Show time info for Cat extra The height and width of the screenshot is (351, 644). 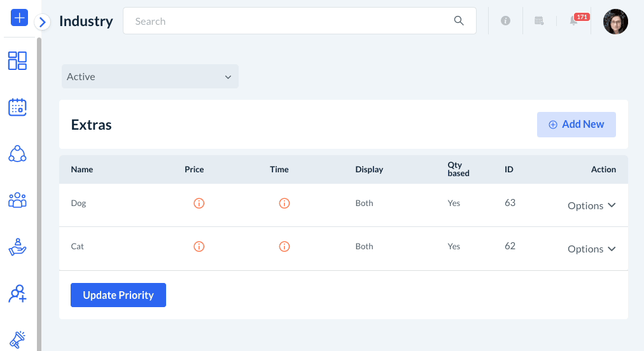coord(284,247)
